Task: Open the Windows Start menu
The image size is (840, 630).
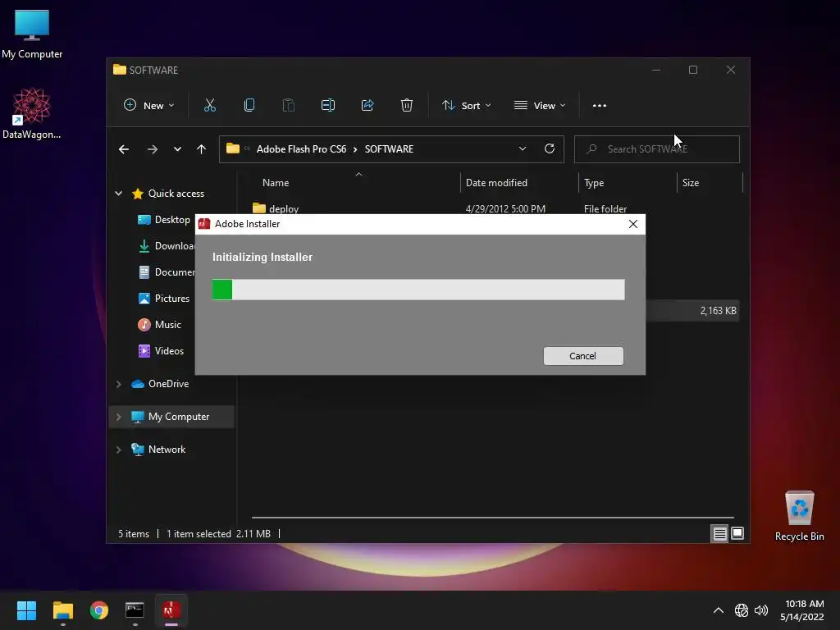Action: [x=26, y=610]
